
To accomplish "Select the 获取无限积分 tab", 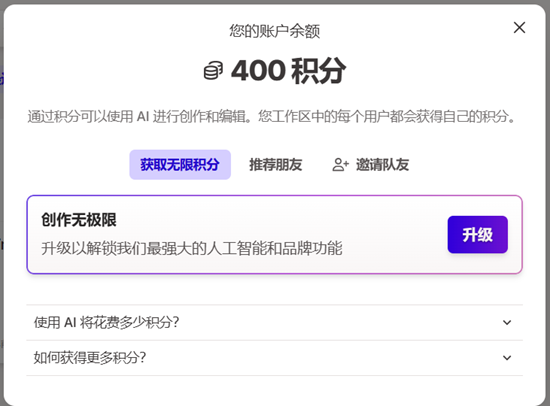I will coord(180,165).
